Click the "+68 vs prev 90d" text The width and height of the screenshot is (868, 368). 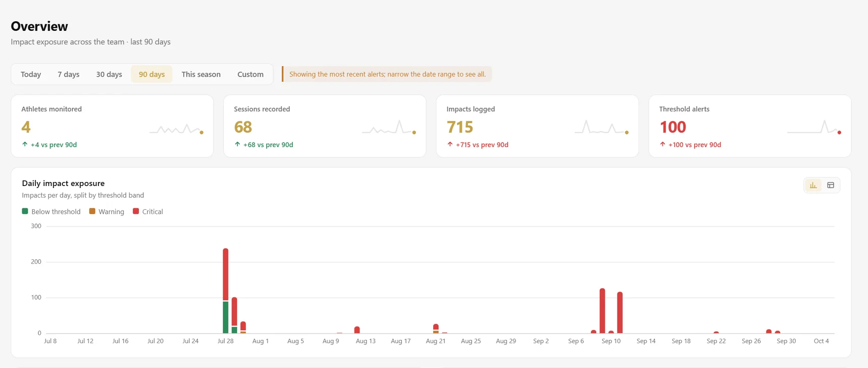coord(268,145)
